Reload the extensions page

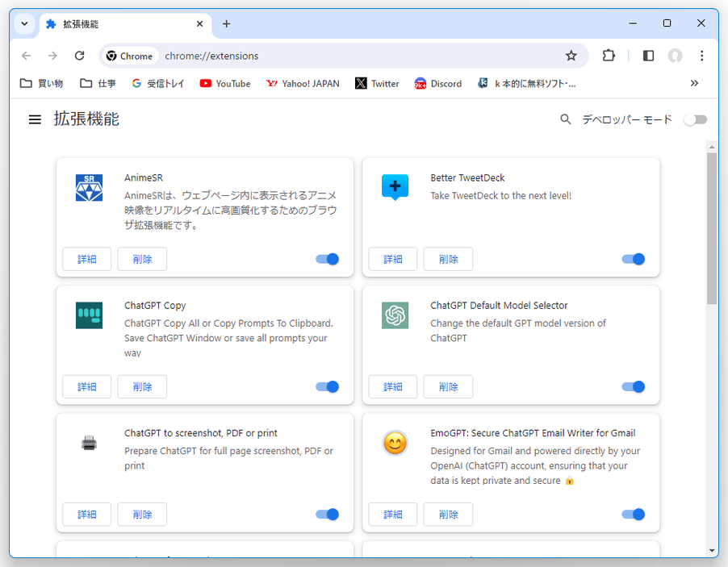[79, 56]
